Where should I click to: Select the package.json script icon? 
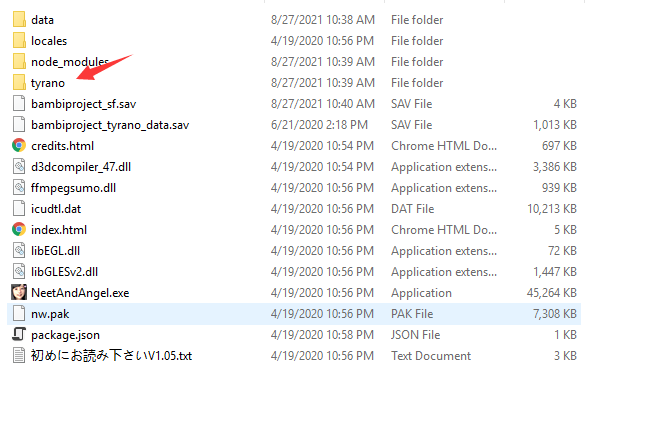pyautogui.click(x=19, y=334)
